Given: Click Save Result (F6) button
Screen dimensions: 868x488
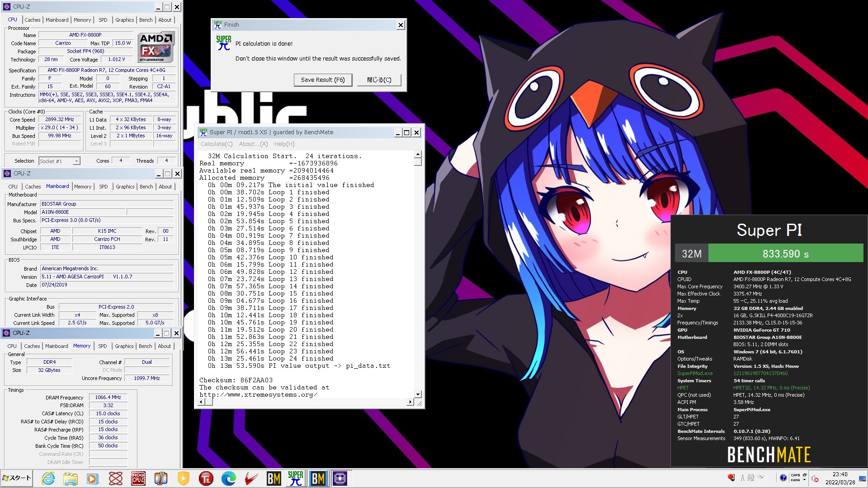Looking at the screenshot, I should [x=323, y=80].
